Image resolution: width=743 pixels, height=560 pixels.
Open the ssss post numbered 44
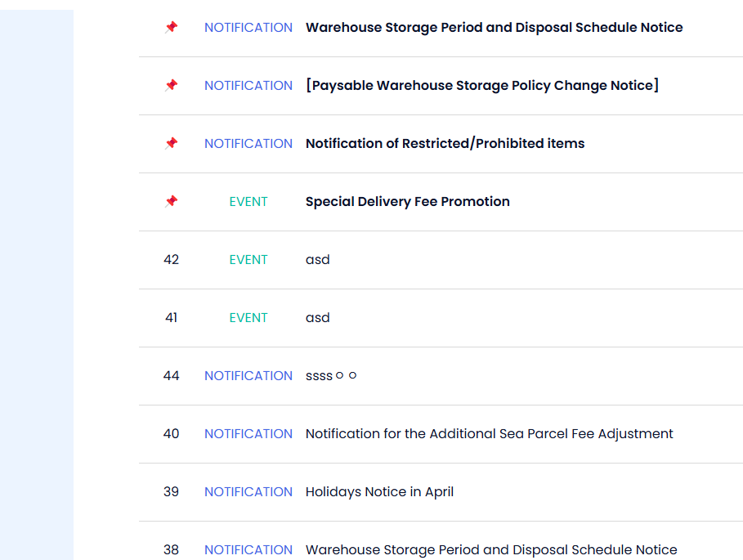[x=331, y=376]
